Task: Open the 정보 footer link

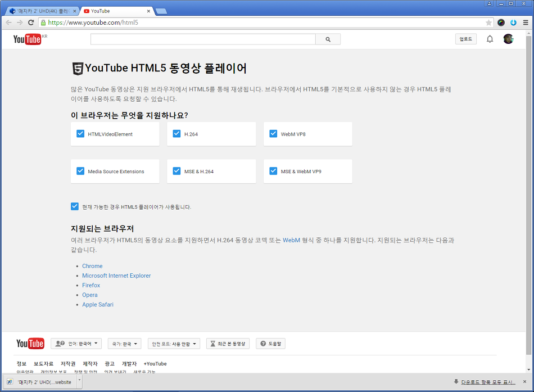Action: coord(21,364)
